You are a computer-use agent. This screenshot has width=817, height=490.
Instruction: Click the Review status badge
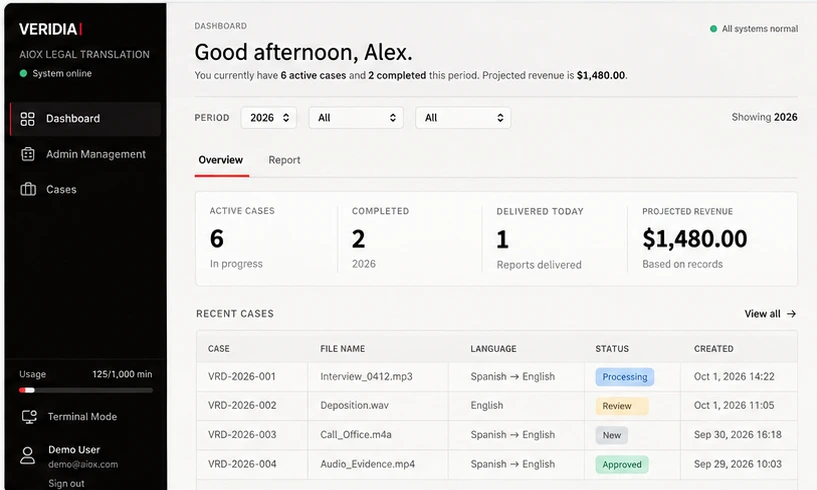coord(622,406)
